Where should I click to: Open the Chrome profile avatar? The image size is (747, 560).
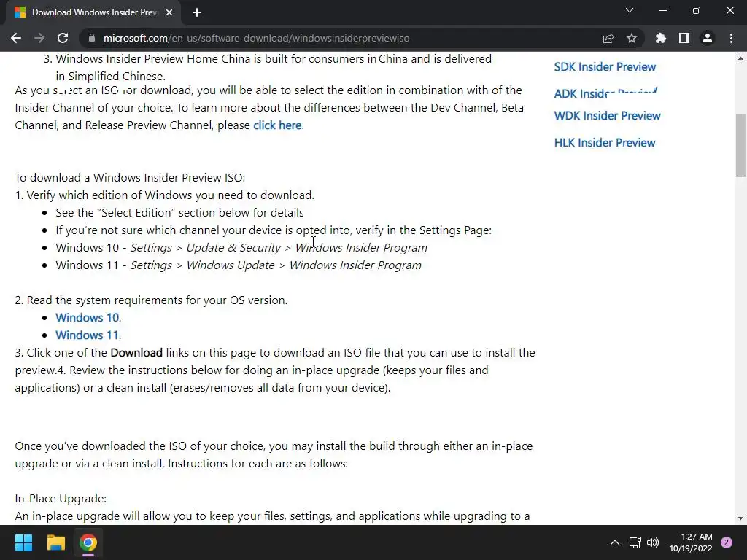(707, 38)
